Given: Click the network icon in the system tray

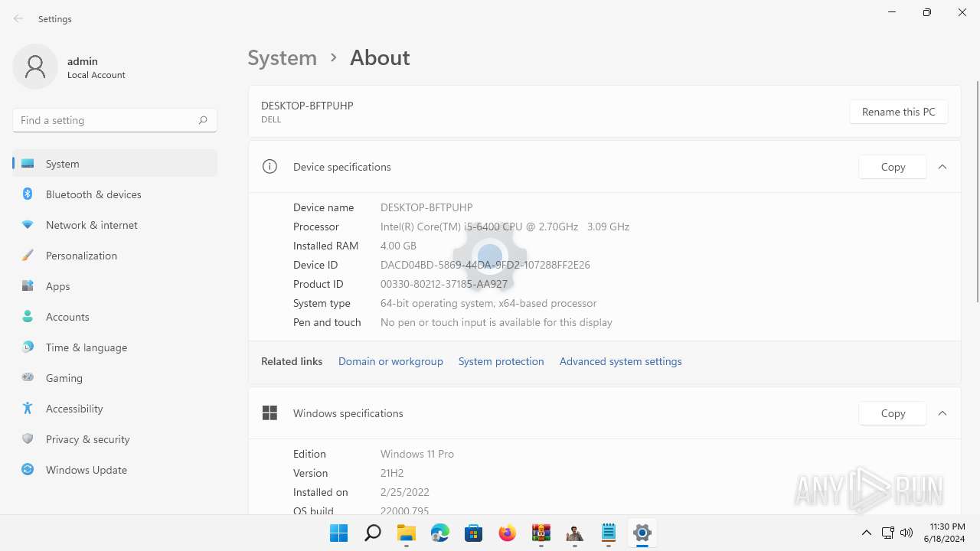Looking at the screenshot, I should [x=887, y=533].
